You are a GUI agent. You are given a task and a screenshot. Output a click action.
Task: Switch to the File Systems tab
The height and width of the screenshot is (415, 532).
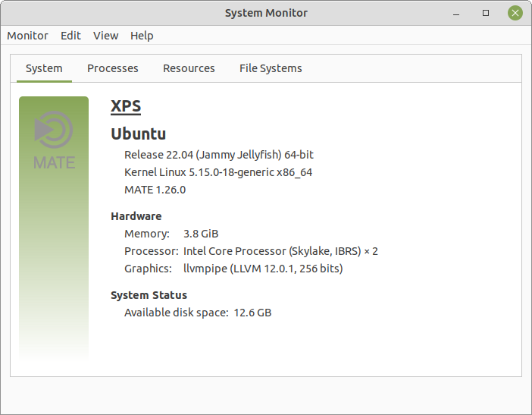click(x=271, y=68)
